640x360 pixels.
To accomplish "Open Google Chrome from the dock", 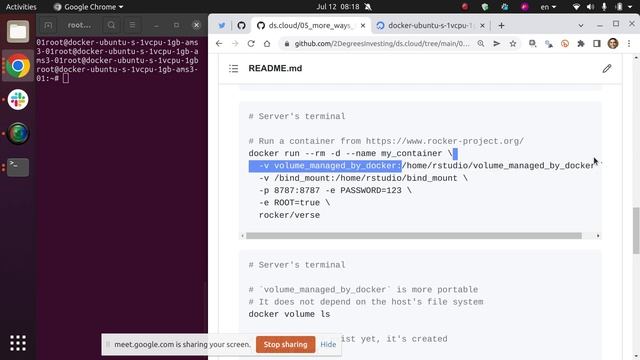I will coord(18,66).
